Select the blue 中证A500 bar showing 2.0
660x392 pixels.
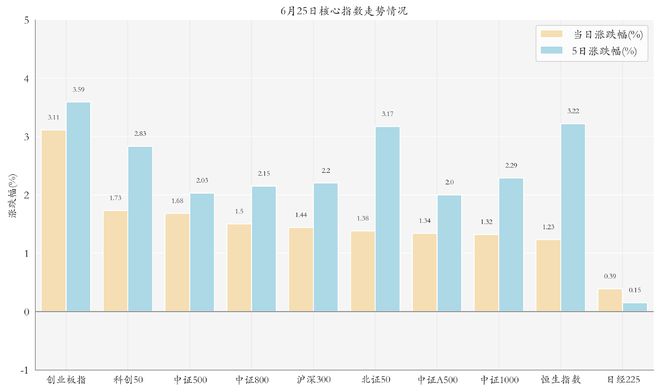click(x=449, y=253)
